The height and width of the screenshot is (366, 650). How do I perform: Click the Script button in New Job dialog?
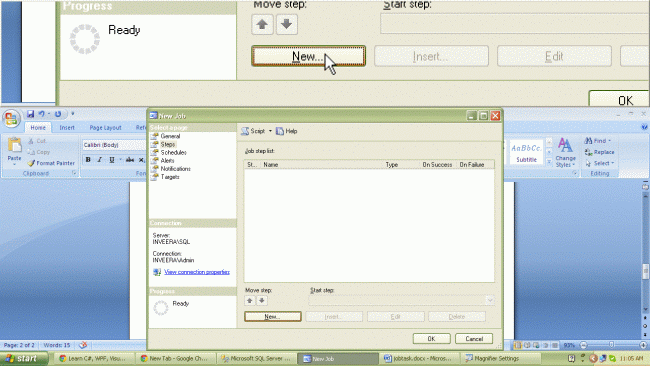253,131
